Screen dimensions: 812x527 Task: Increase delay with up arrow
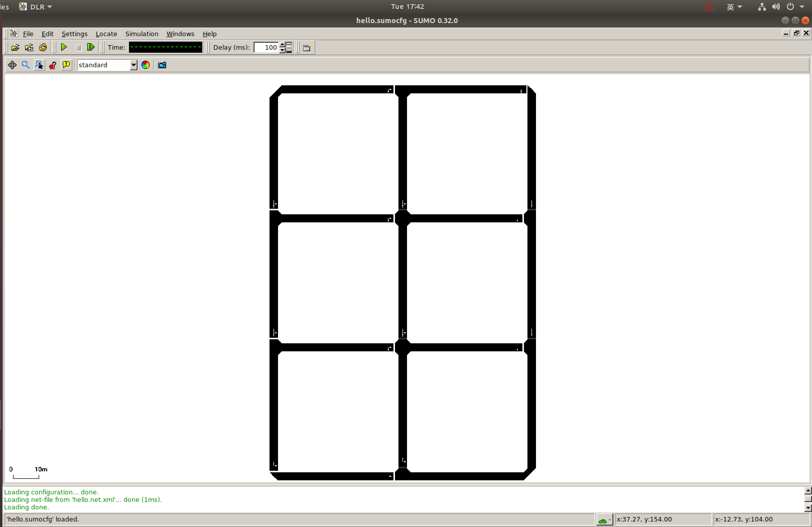pyautogui.click(x=282, y=45)
